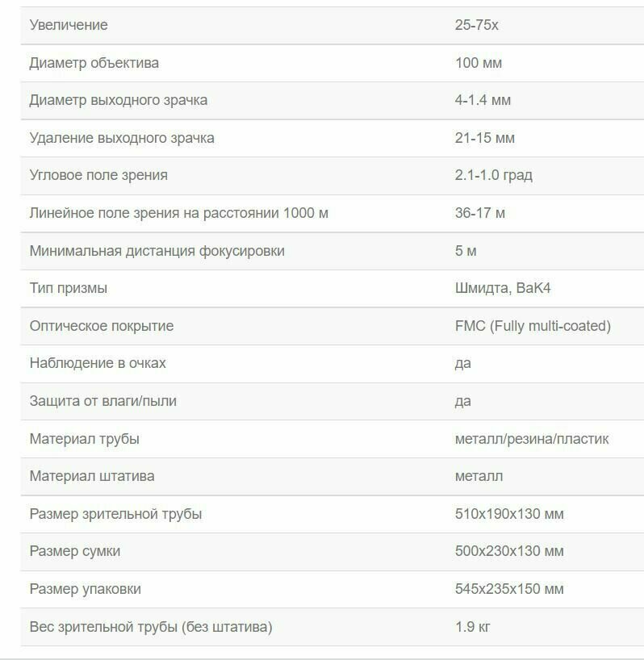This screenshot has width=644, height=660.
Task: Select the 4-1.4 мм value
Action: (483, 100)
